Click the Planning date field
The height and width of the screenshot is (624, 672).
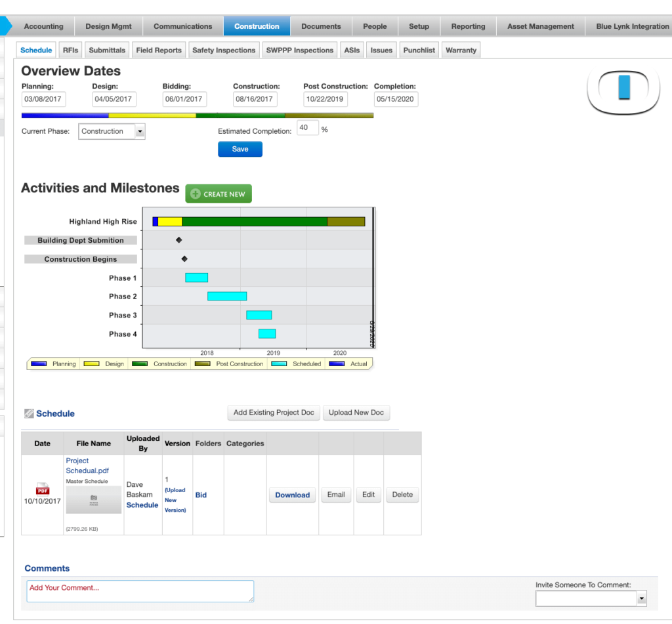[44, 99]
